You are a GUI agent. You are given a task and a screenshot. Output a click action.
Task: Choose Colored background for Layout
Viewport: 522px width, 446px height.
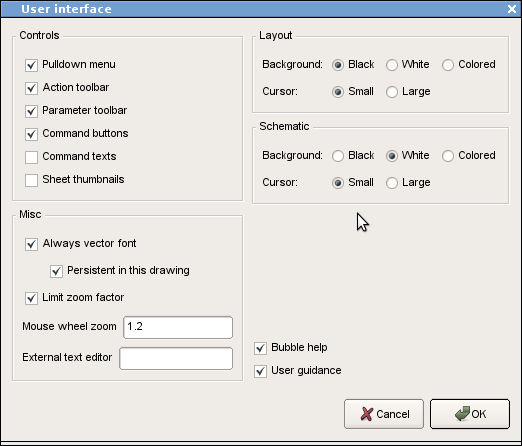(448, 65)
